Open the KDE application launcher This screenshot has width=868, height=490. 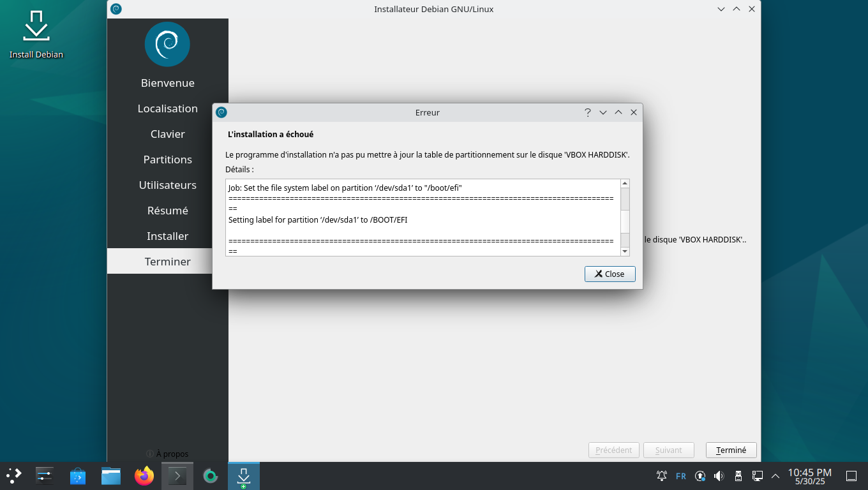click(x=14, y=475)
